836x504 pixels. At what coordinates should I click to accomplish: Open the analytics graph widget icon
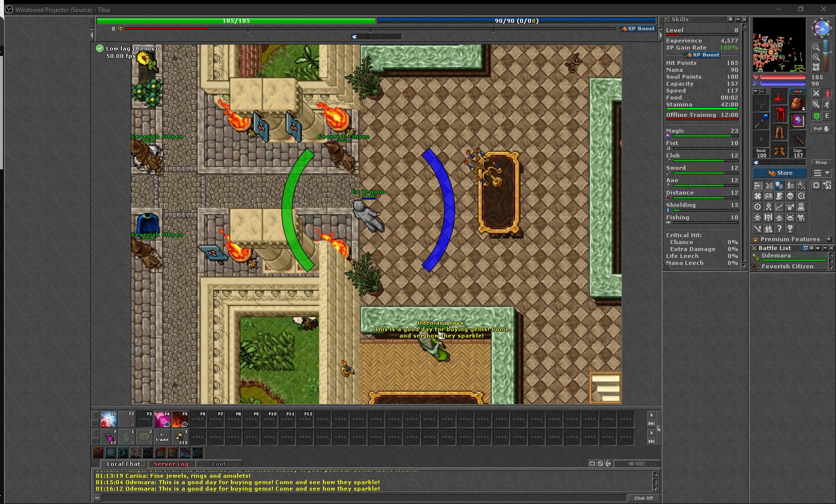pos(780,207)
